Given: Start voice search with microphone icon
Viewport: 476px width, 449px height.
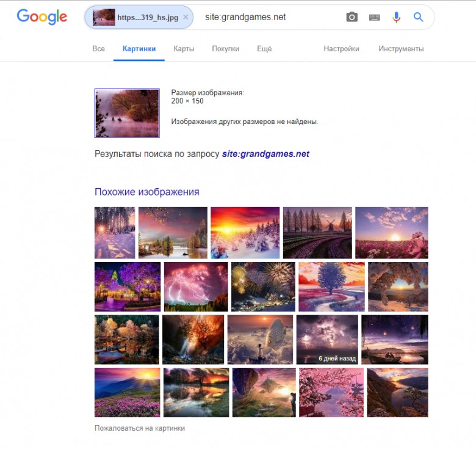Looking at the screenshot, I should point(396,17).
